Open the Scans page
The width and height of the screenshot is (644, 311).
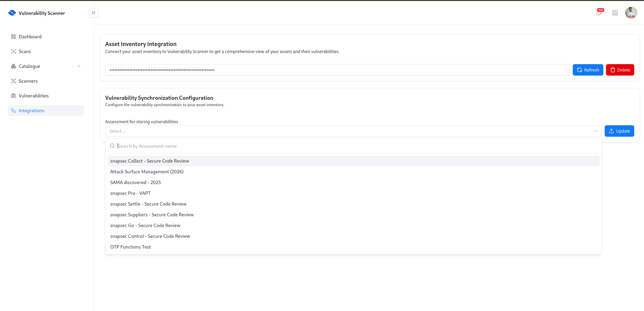[x=46, y=51]
